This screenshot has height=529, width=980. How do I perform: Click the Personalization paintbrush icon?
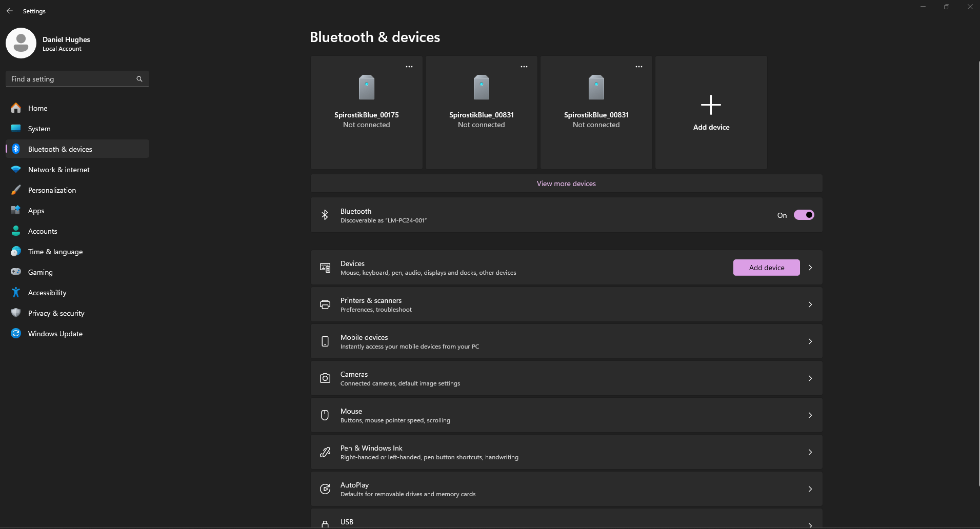(x=16, y=190)
